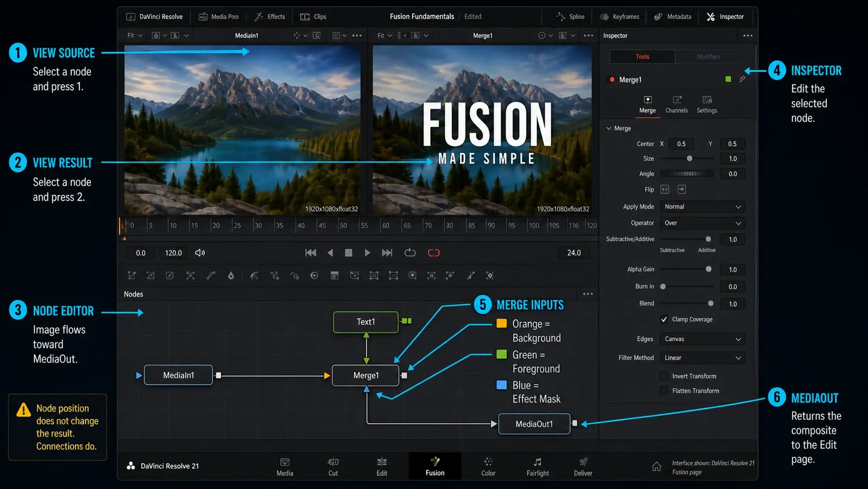The width and height of the screenshot is (868, 489).
Task: Click the pencil icon beside Merge1
Action: (x=742, y=79)
